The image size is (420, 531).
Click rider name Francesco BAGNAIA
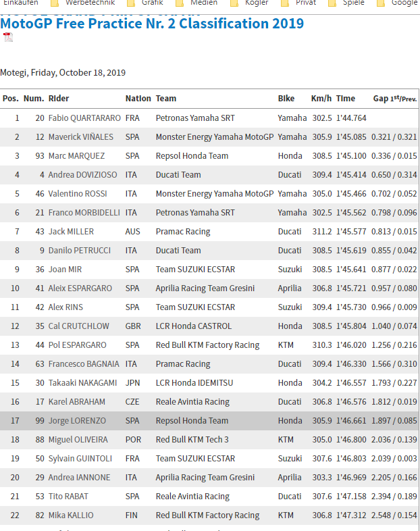pyautogui.click(x=84, y=364)
